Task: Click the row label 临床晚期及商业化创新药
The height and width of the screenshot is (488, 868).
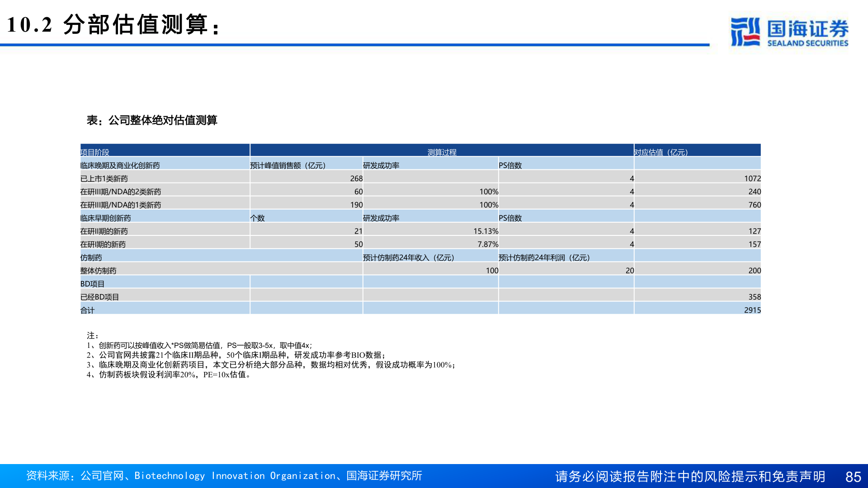Action: pyautogui.click(x=120, y=165)
